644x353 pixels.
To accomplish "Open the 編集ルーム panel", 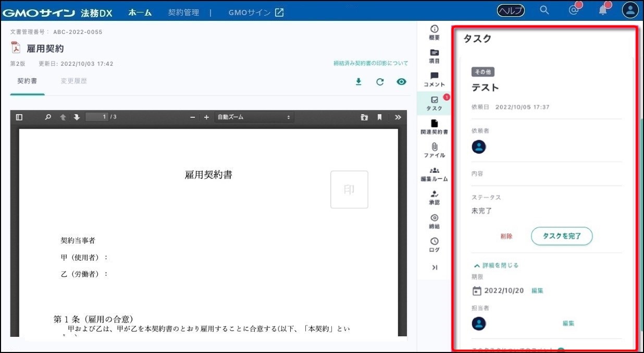I will tap(434, 174).
